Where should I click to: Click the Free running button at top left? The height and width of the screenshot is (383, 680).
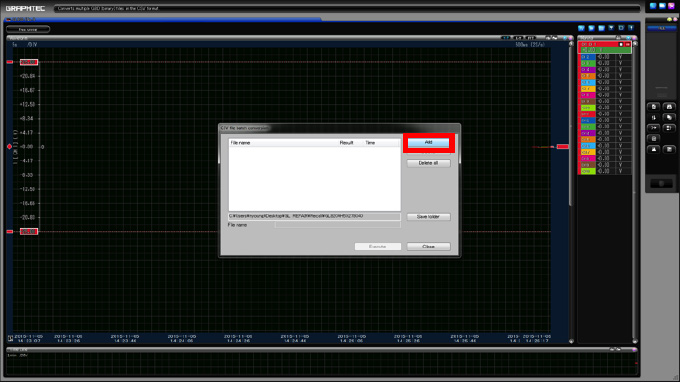pyautogui.click(x=28, y=29)
